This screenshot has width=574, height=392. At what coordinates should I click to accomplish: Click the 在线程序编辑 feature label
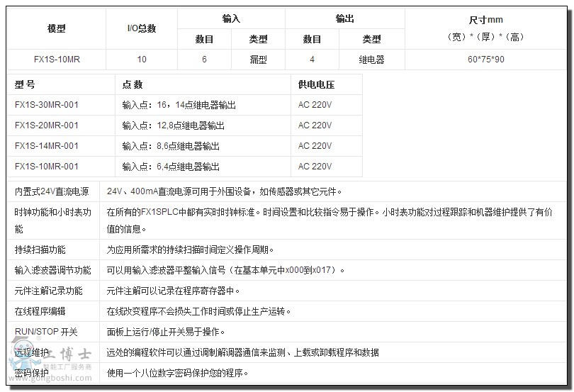click(x=40, y=311)
